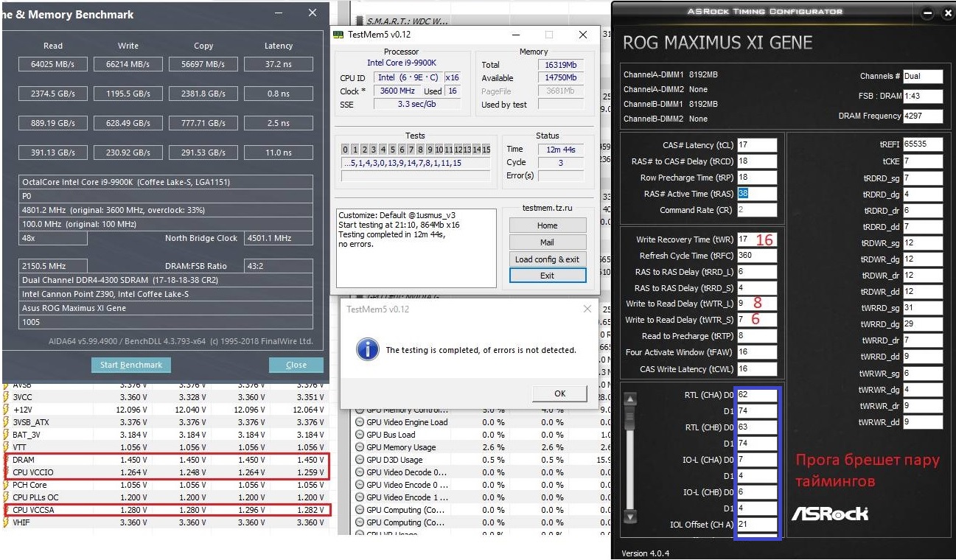Click the CPU VCCSA sensor row label
956x560 pixels.
[34, 510]
